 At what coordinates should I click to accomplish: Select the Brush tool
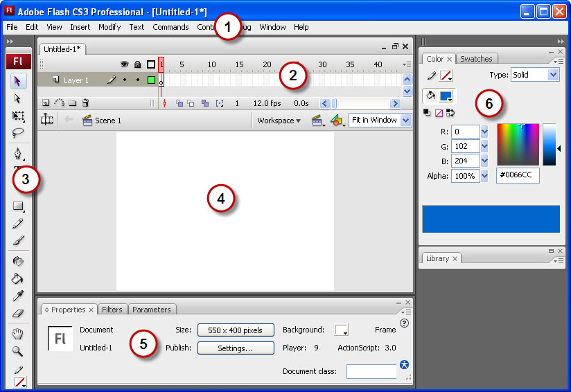[x=17, y=240]
